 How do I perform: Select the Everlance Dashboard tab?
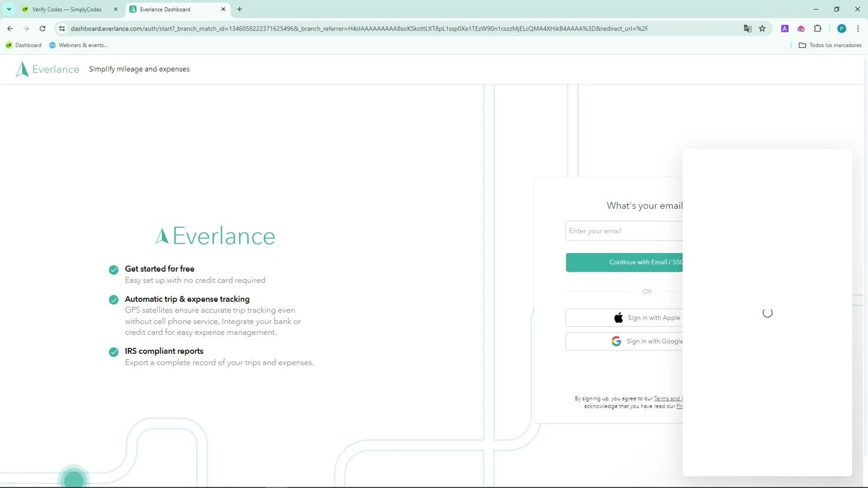click(x=177, y=9)
